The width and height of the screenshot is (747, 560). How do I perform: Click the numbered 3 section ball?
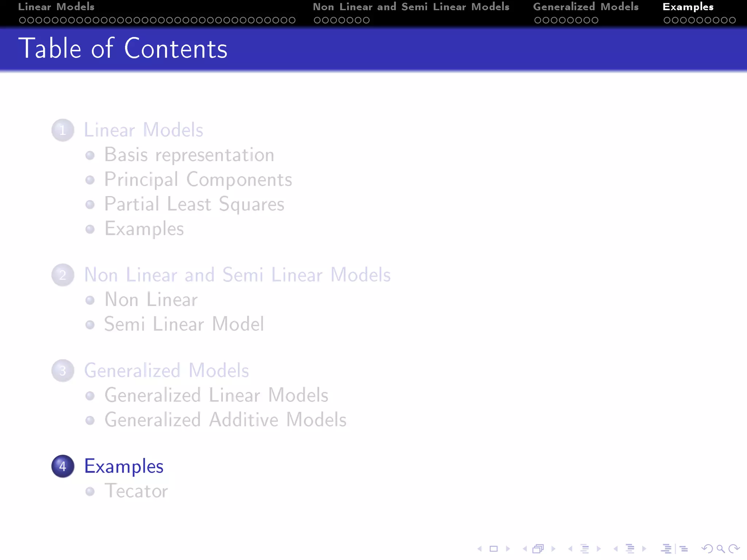coord(63,371)
